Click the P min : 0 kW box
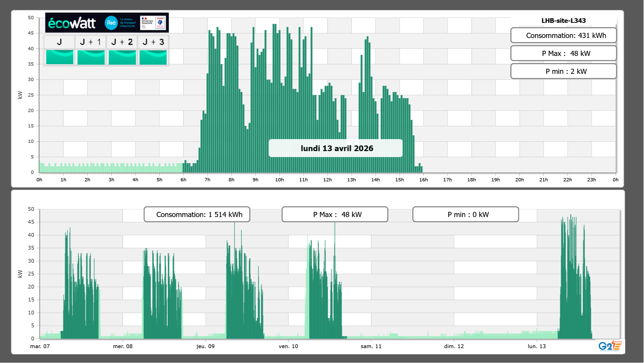This screenshot has width=644, height=363. [x=465, y=214]
